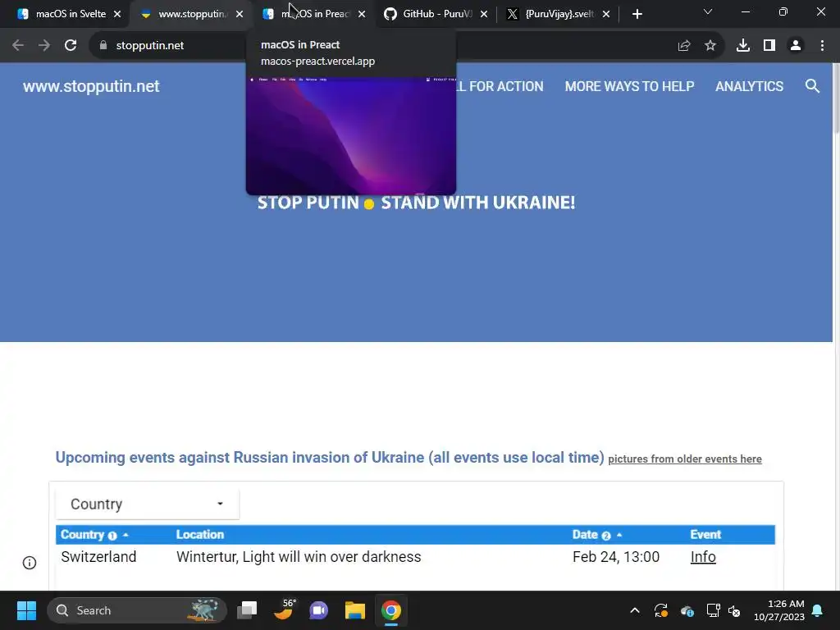Viewport: 840px width, 630px height.
Task: Open the ANALYTICS menu item
Action: tap(750, 86)
